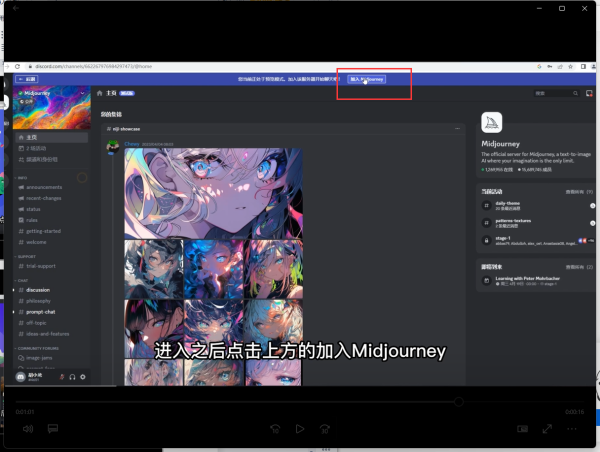600x452 pixels.
Task: Mute the video player volume
Action: pos(28,429)
